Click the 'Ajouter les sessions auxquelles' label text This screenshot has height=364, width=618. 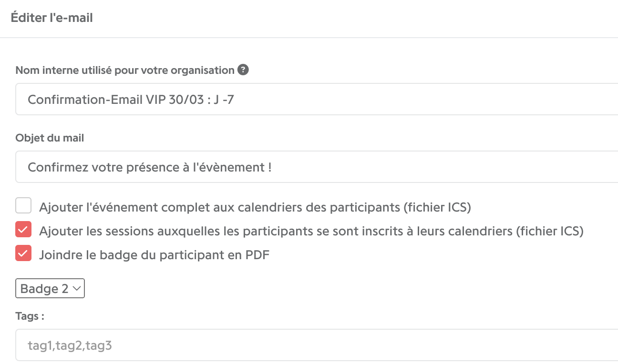311,231
